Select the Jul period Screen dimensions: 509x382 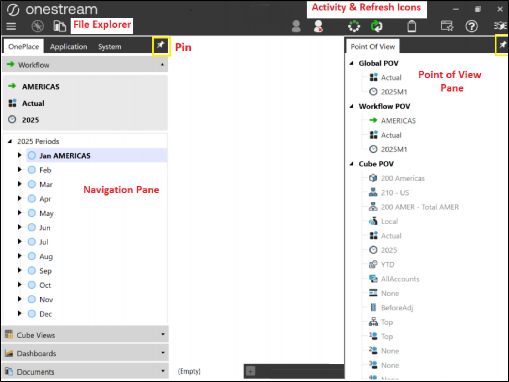pyautogui.click(x=44, y=242)
